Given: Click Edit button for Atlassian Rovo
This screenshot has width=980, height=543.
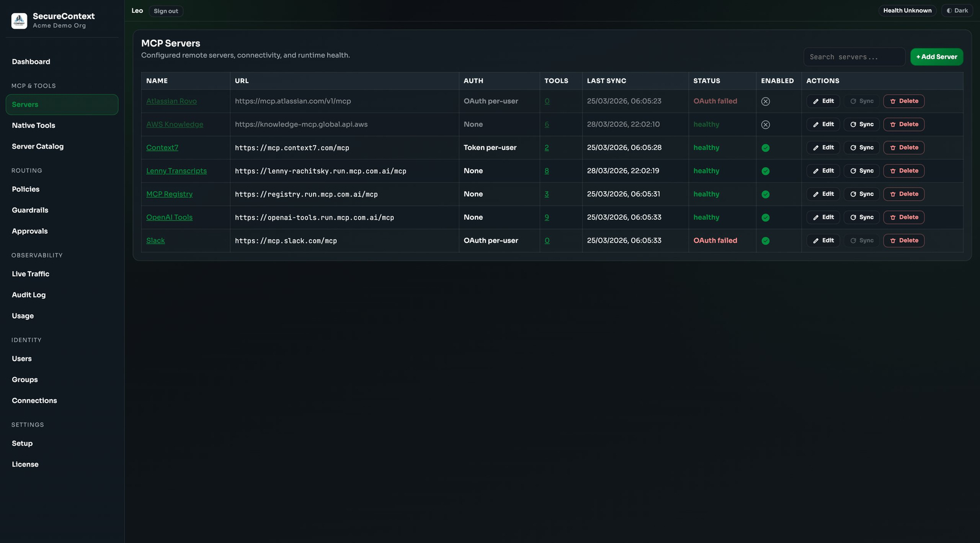Looking at the screenshot, I should click(823, 101).
